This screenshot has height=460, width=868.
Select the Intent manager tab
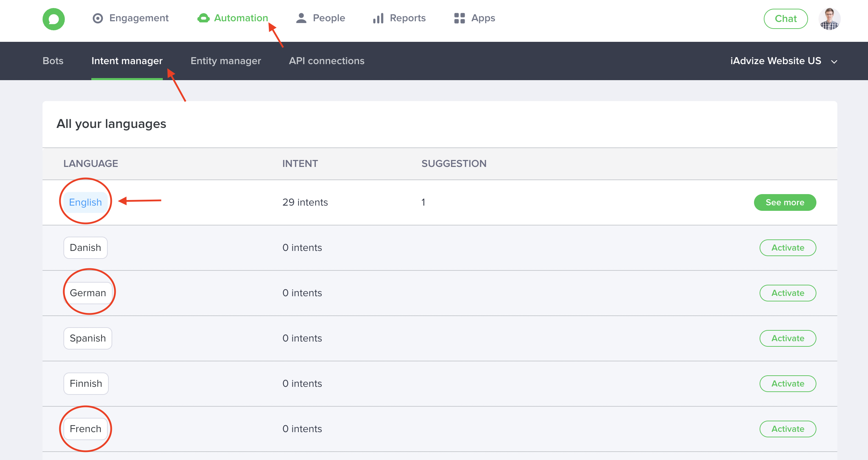tap(127, 61)
